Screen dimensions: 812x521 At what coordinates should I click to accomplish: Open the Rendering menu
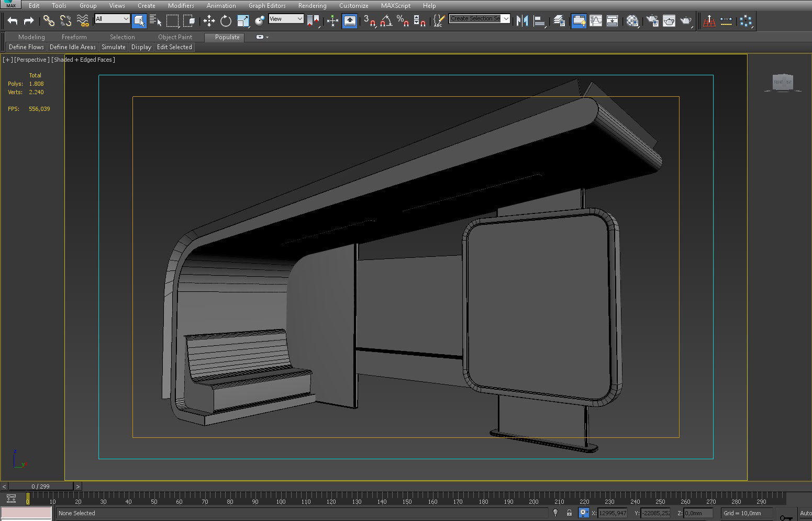pyautogui.click(x=312, y=6)
